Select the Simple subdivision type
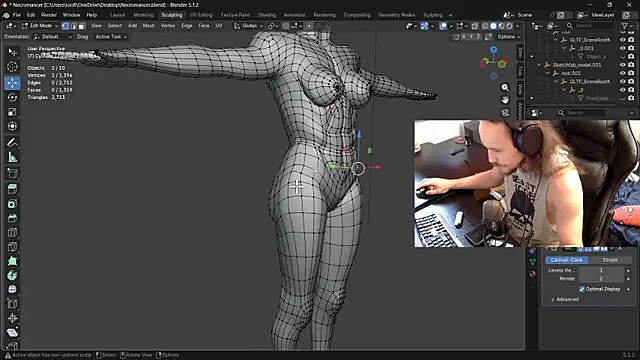Viewport: 640px width, 360px height. click(610, 260)
